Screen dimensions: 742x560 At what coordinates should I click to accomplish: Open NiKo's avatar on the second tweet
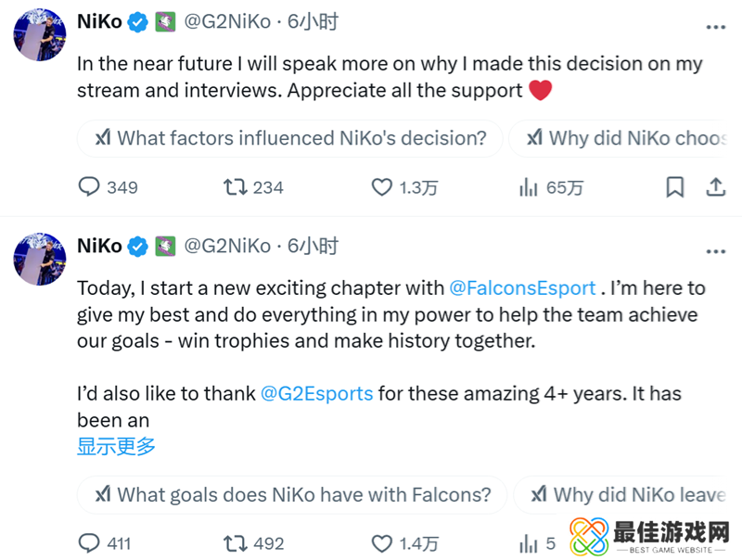tap(39, 259)
